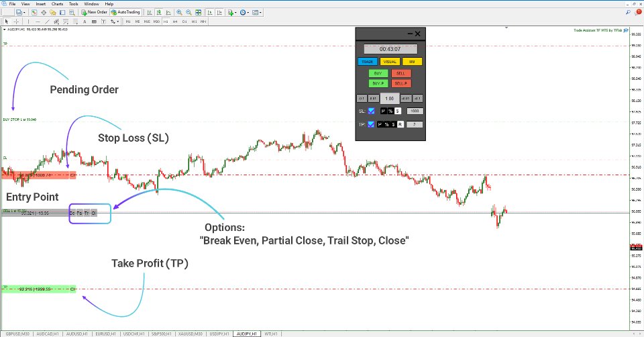Image resolution: width=644 pixels, height=337 pixels.
Task: Open the Charts menu
Action: [x=57, y=4]
